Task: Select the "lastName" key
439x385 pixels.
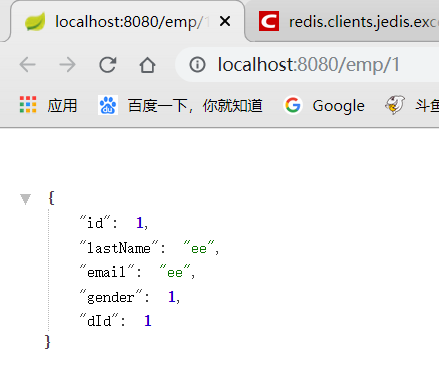Action: pos(119,248)
